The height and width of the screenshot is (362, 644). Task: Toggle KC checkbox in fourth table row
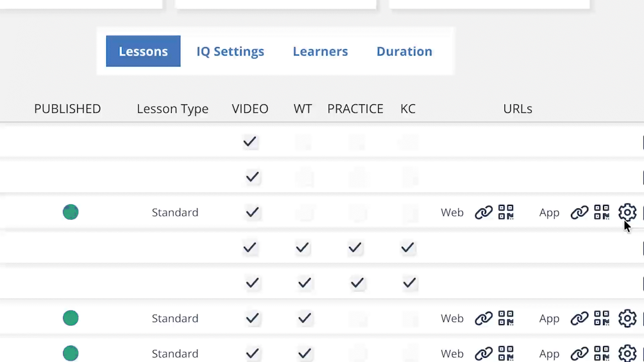408,248
